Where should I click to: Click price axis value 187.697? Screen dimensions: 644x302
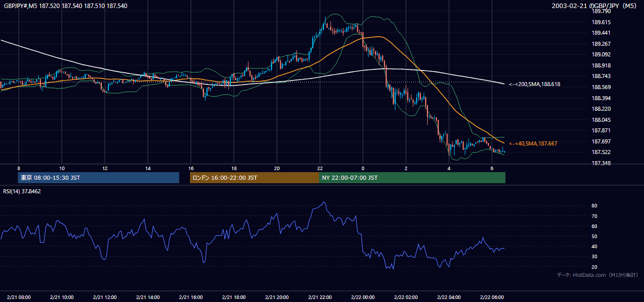pos(601,141)
